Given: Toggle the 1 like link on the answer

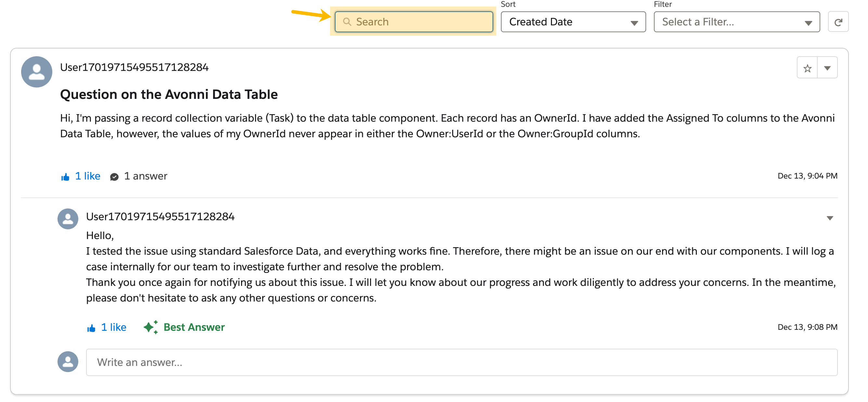Looking at the screenshot, I should point(114,327).
